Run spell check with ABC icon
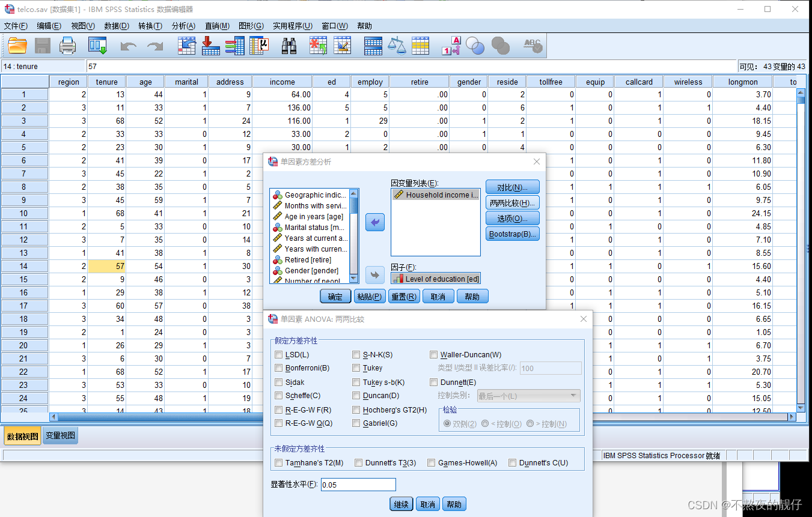The height and width of the screenshot is (517, 812). (533, 46)
